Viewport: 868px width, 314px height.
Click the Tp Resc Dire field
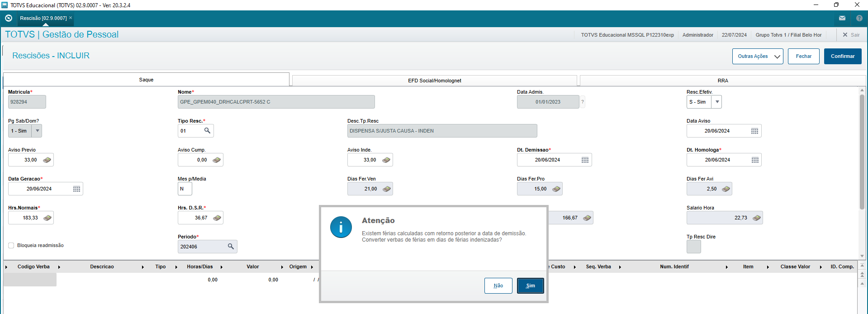click(x=694, y=247)
